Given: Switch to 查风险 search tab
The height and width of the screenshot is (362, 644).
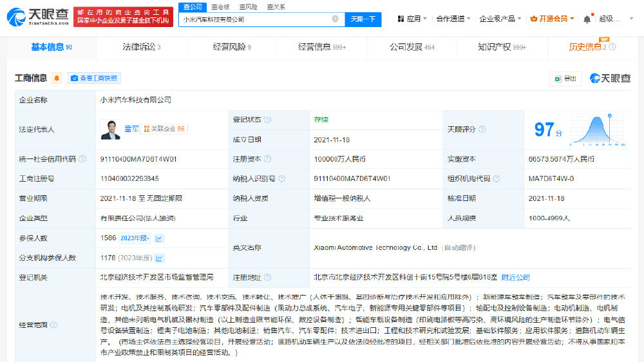Looking at the screenshot, I should 248,7.
